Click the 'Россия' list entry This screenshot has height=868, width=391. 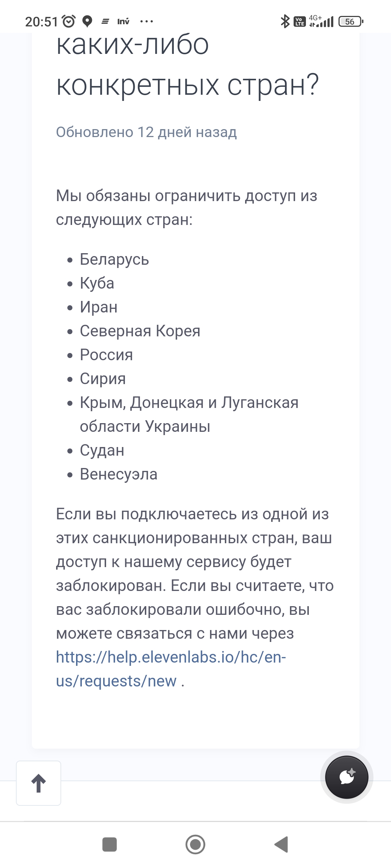[106, 355]
